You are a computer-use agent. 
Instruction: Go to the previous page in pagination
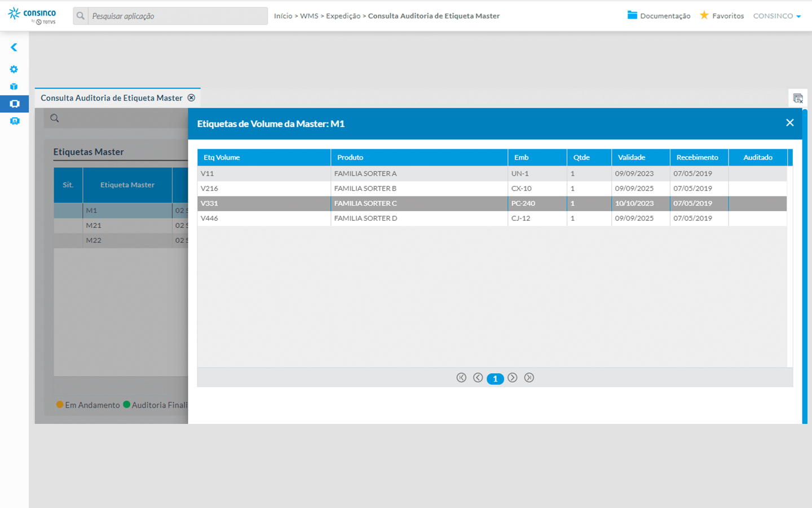pyautogui.click(x=478, y=378)
